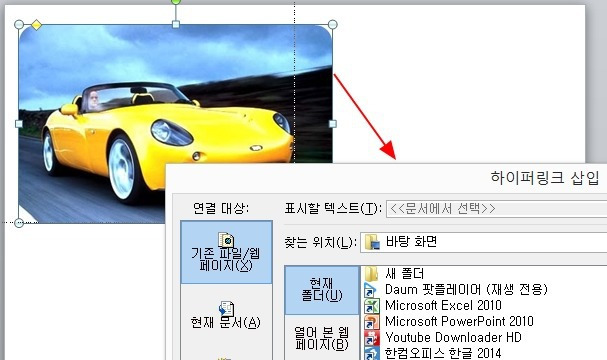Click the top-left round sizing handle
Viewport: 607px width, 360px height.
click(19, 25)
